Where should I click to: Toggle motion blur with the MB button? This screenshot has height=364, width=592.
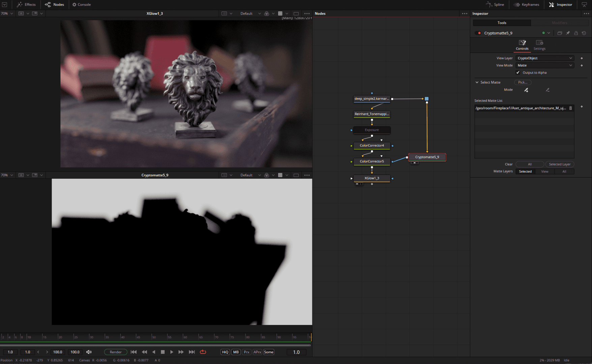(x=236, y=352)
